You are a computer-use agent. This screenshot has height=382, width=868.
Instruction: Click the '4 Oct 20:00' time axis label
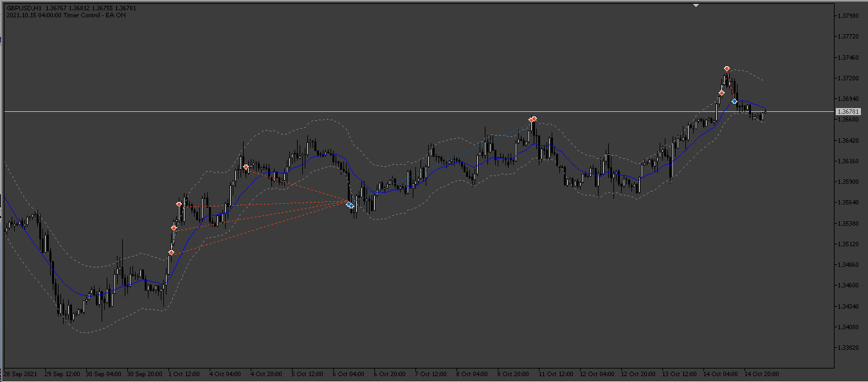(267, 374)
